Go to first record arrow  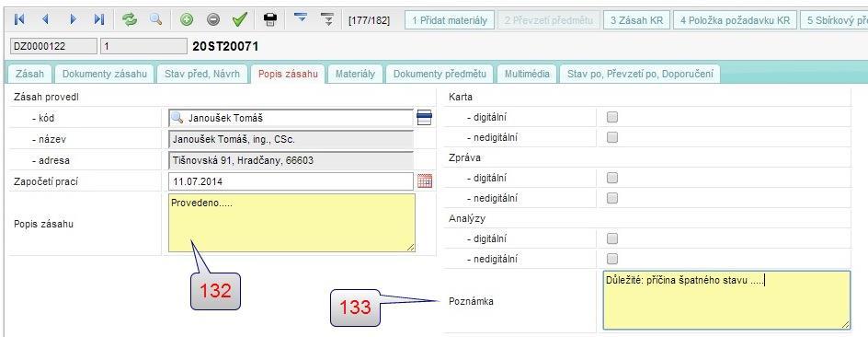[19, 19]
